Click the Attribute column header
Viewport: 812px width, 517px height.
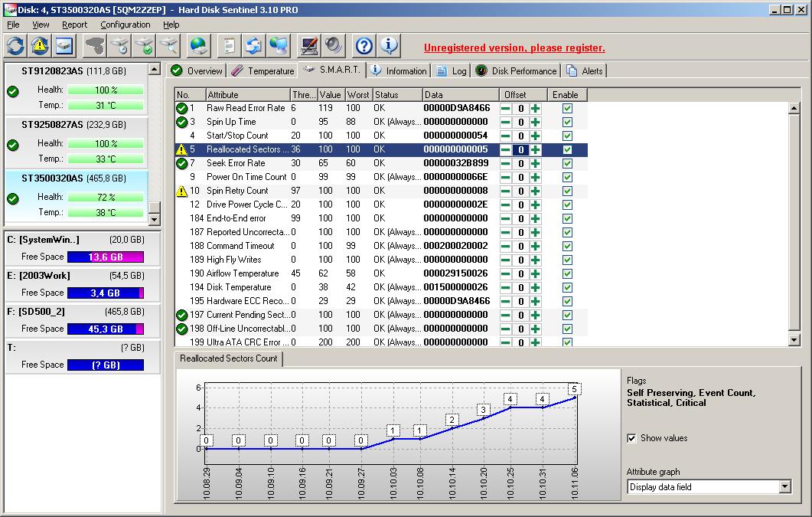pos(247,95)
